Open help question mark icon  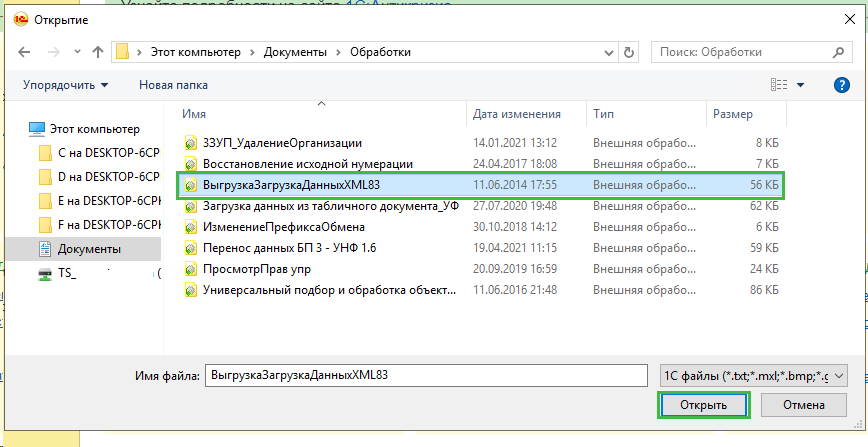pyautogui.click(x=841, y=85)
